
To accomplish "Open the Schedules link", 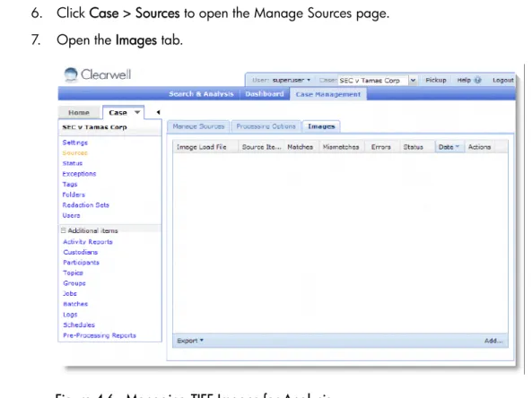I will (x=79, y=324).
